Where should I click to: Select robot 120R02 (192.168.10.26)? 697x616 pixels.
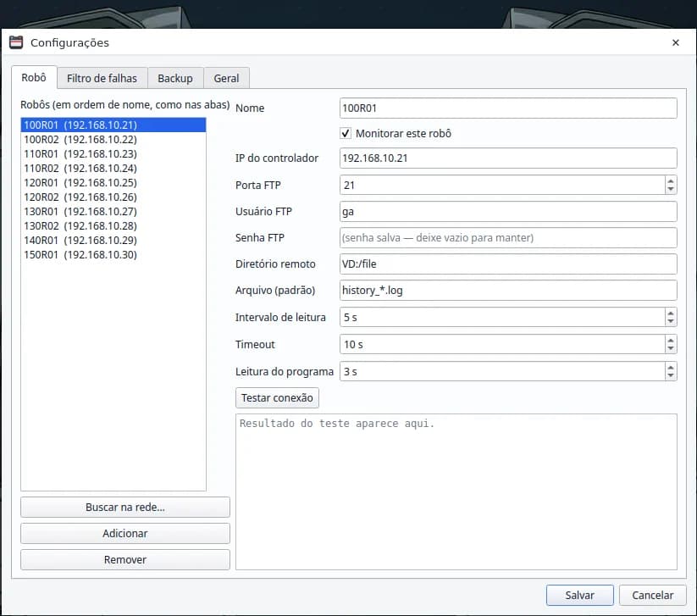(113, 197)
